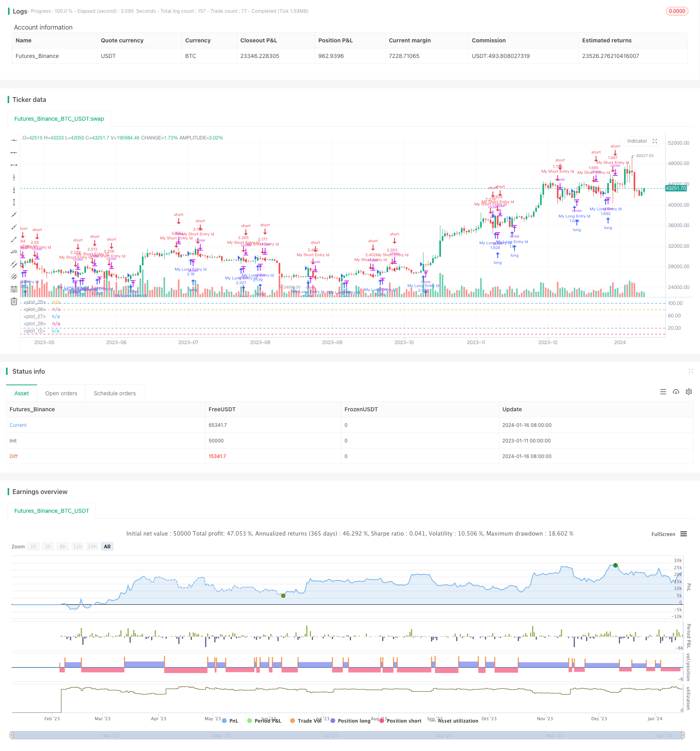
Task: Select the vertical ray line drawing tool
Action: (14, 190)
